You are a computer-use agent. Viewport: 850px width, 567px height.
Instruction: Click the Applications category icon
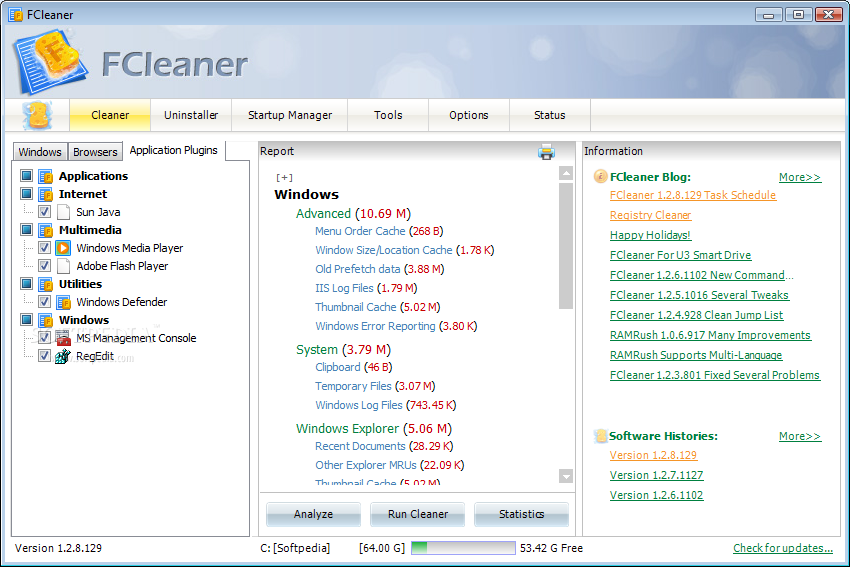(46, 176)
